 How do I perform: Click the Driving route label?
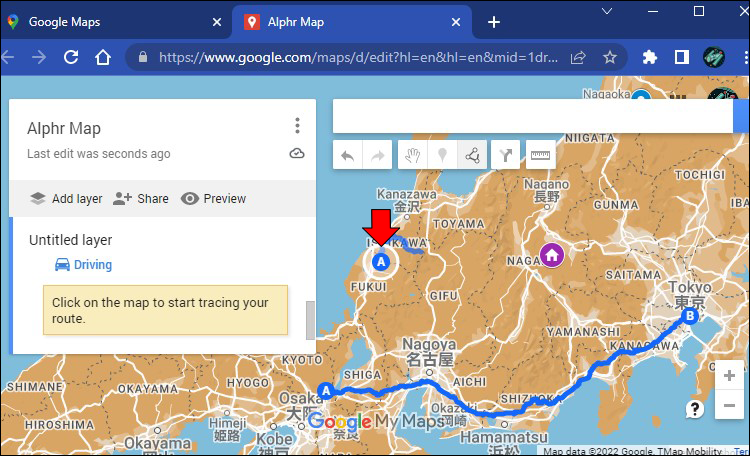pyautogui.click(x=93, y=265)
